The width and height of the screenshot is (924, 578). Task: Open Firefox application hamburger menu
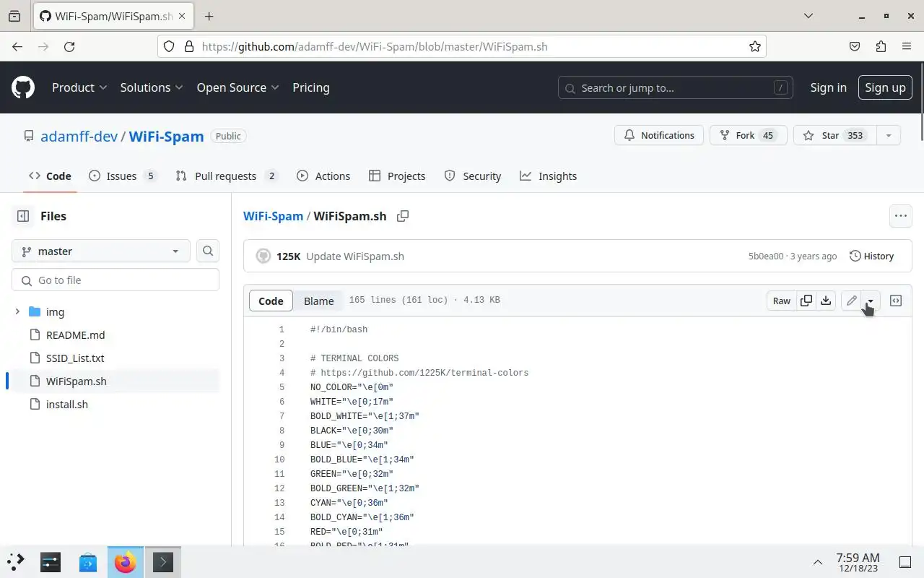[x=907, y=46]
